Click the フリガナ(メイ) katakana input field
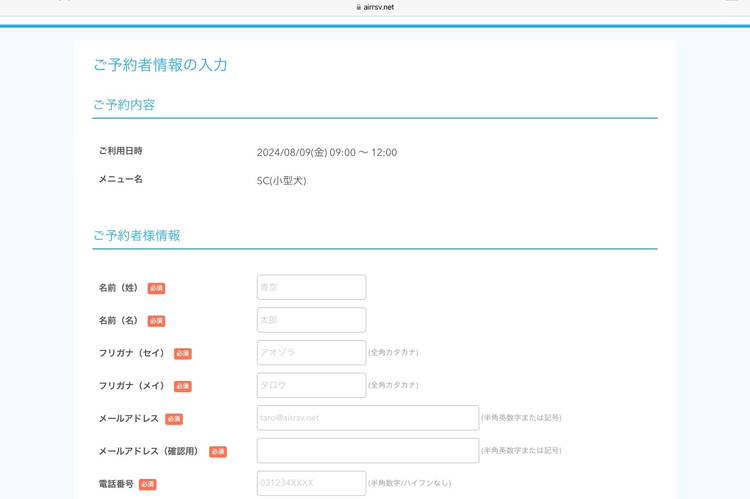Image resolution: width=750 pixels, height=499 pixels. click(x=311, y=385)
